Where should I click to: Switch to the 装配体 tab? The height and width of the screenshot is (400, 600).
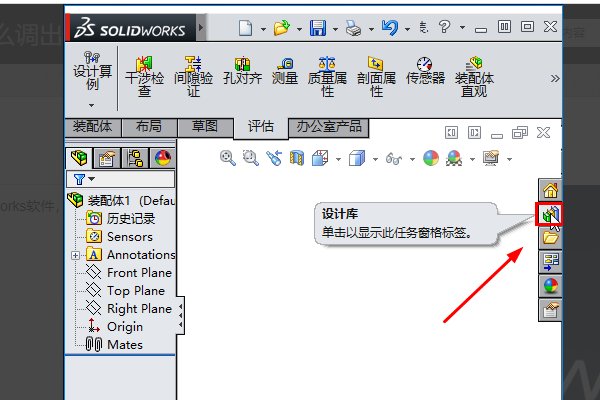[x=93, y=127]
